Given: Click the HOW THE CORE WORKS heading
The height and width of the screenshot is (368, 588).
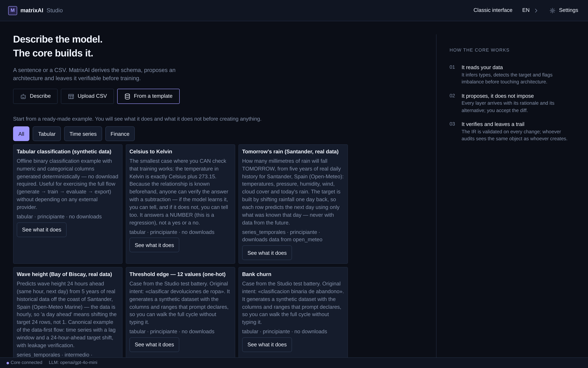Looking at the screenshot, I should [x=479, y=50].
